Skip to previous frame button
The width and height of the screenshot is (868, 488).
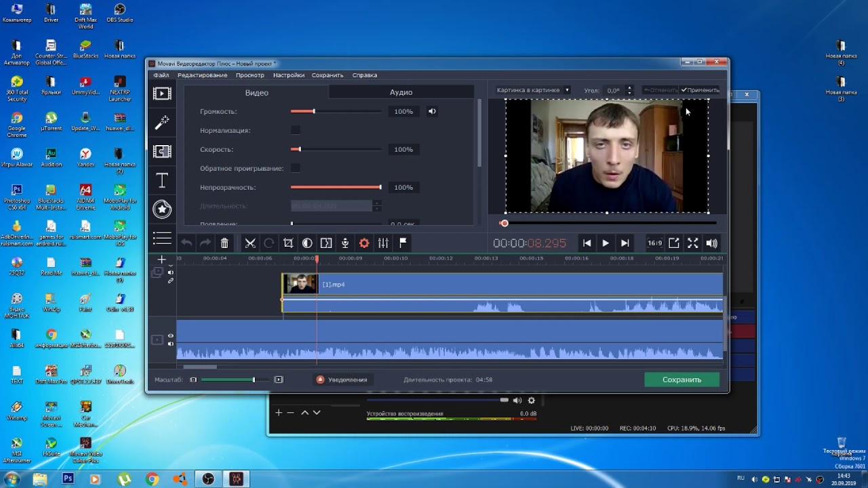(x=587, y=243)
